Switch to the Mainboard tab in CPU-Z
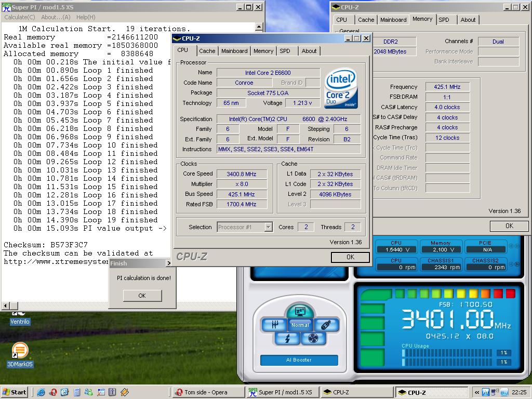This screenshot has width=532, height=399. pos(234,51)
